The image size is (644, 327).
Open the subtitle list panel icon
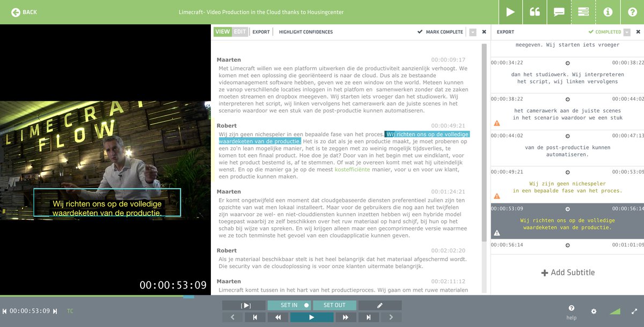click(x=583, y=12)
